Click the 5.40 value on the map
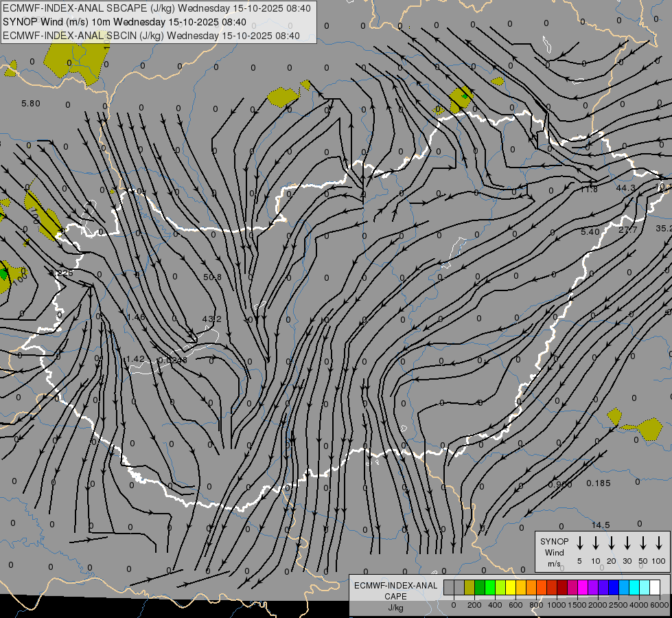This screenshot has height=618, width=672. coord(590,231)
